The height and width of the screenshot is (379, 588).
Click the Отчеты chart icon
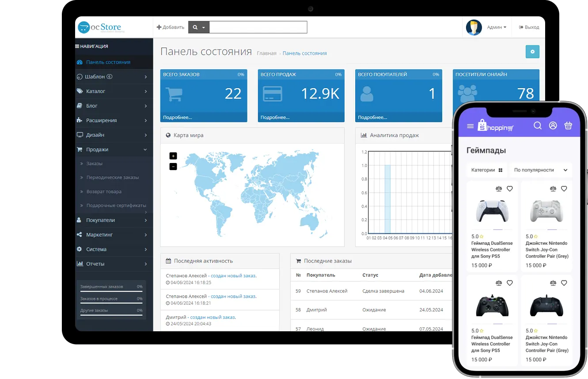click(80, 264)
